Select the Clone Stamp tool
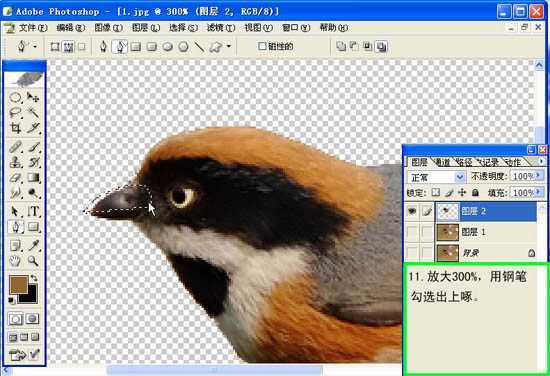The image size is (550, 376). pyautogui.click(x=15, y=162)
